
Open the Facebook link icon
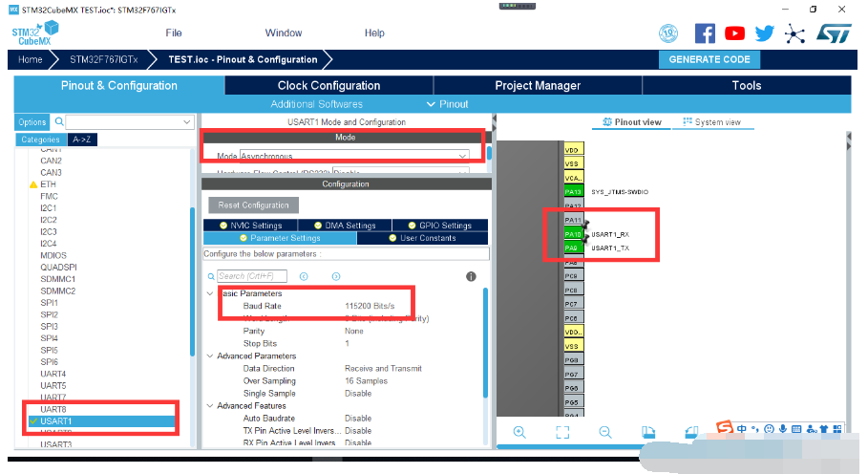point(705,33)
